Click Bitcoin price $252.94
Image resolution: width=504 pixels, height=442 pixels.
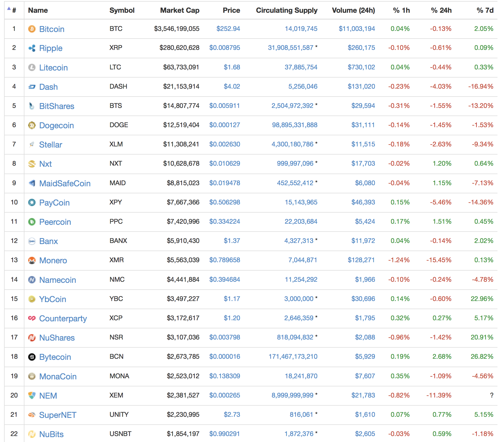tap(228, 29)
